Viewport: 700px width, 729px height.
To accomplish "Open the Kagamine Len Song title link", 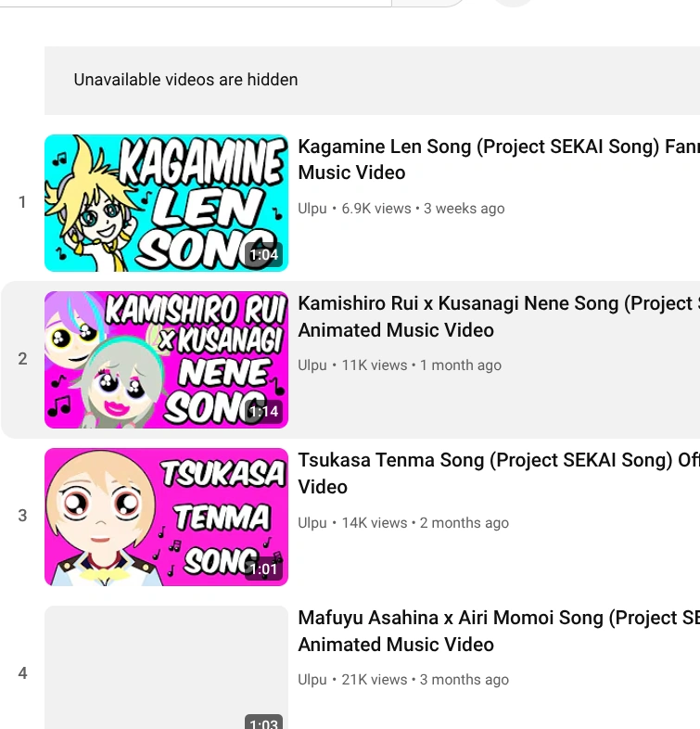I will pyautogui.click(x=499, y=160).
